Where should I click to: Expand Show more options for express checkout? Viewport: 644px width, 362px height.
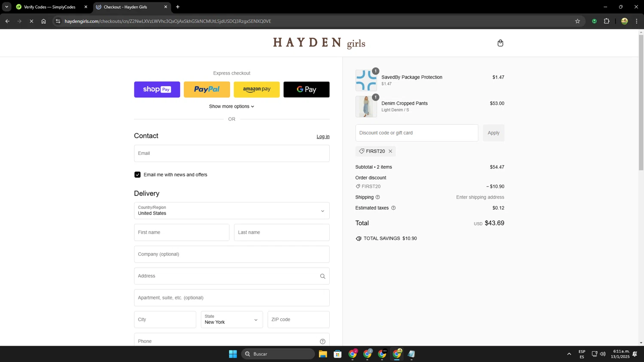tap(232, 106)
